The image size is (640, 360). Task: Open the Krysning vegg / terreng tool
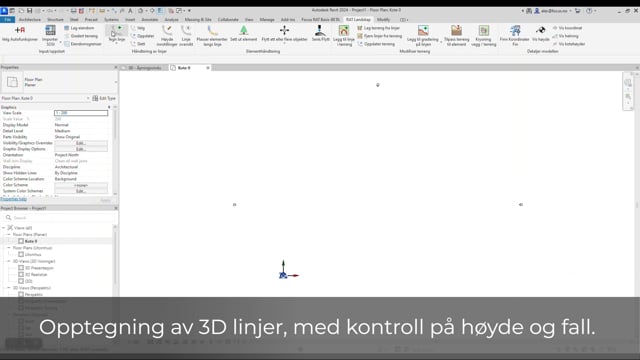point(484,35)
